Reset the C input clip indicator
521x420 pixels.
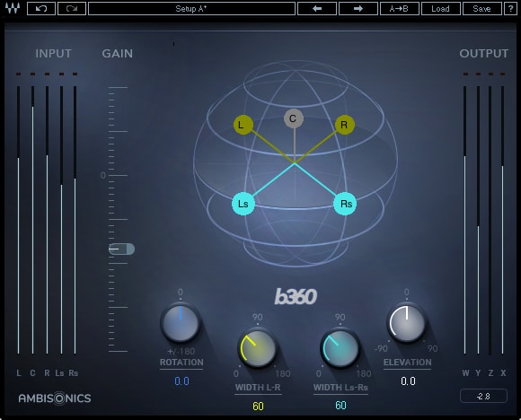click(32, 74)
